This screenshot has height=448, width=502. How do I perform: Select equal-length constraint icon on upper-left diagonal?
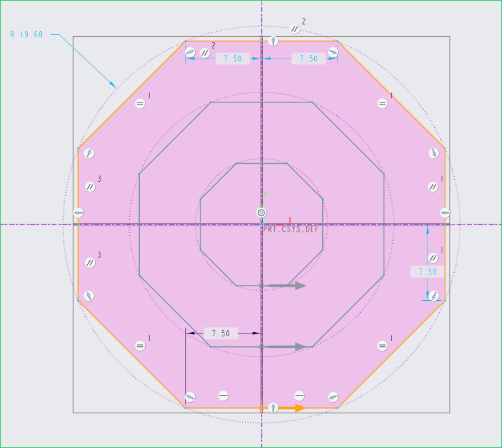pos(140,103)
